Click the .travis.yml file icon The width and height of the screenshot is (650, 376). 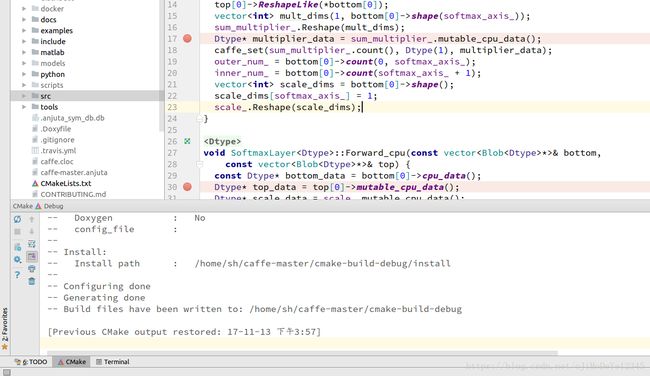35,150
